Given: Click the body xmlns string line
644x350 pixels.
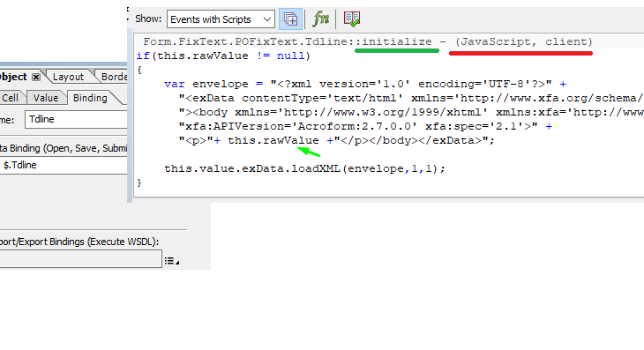Looking at the screenshot, I should [411, 113].
